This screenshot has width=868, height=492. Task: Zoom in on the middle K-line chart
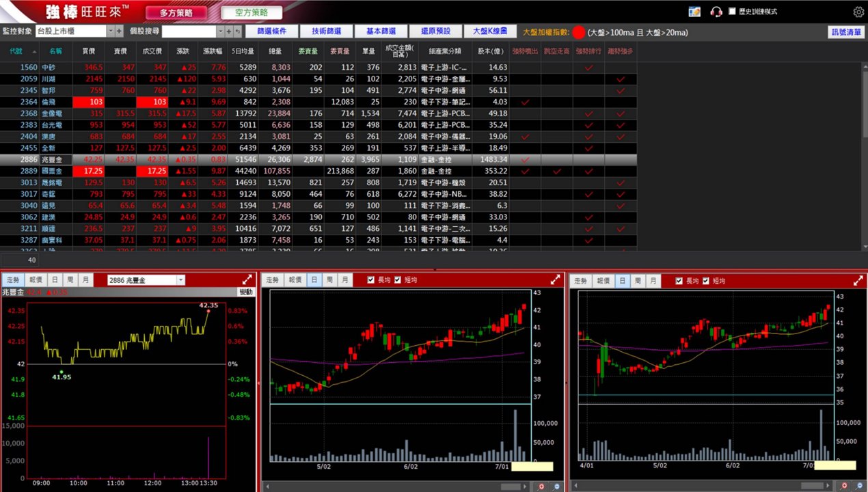tap(541, 487)
